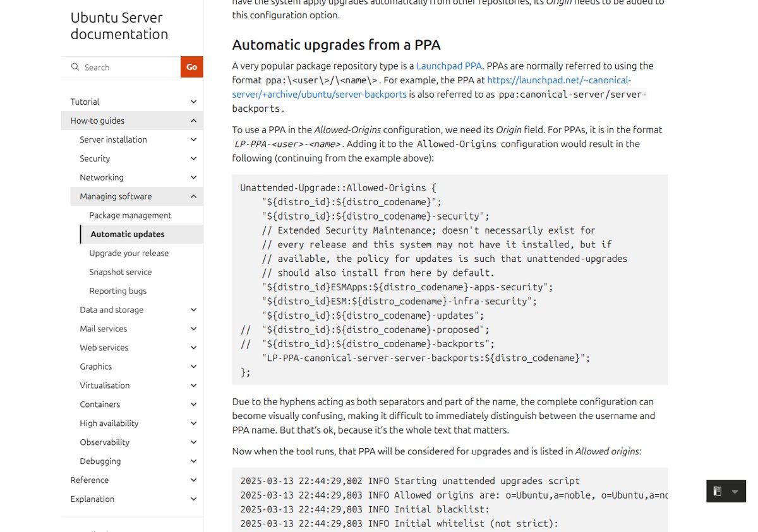Screen dimensions: 758x532
Task: Collapse the How-to guides chevron
Action: (x=193, y=121)
